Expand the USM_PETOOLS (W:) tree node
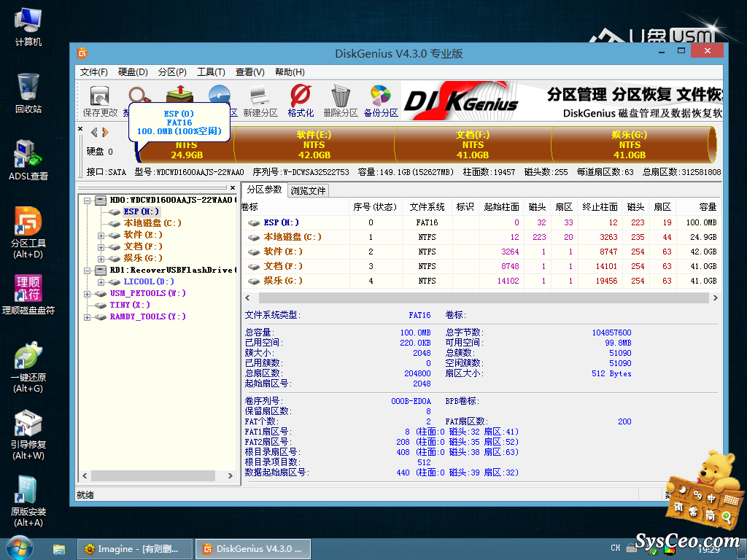This screenshot has width=747, height=560. point(88,294)
